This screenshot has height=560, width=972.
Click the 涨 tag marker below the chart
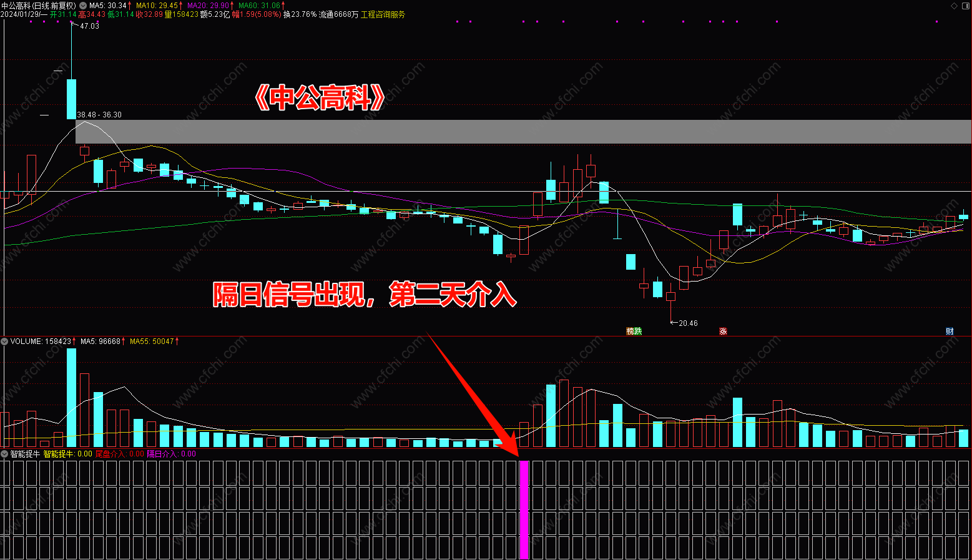pyautogui.click(x=723, y=331)
